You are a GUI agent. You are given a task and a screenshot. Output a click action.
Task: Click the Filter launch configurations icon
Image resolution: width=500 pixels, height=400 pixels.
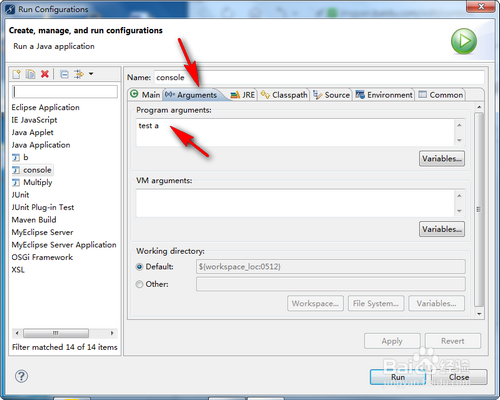79,74
